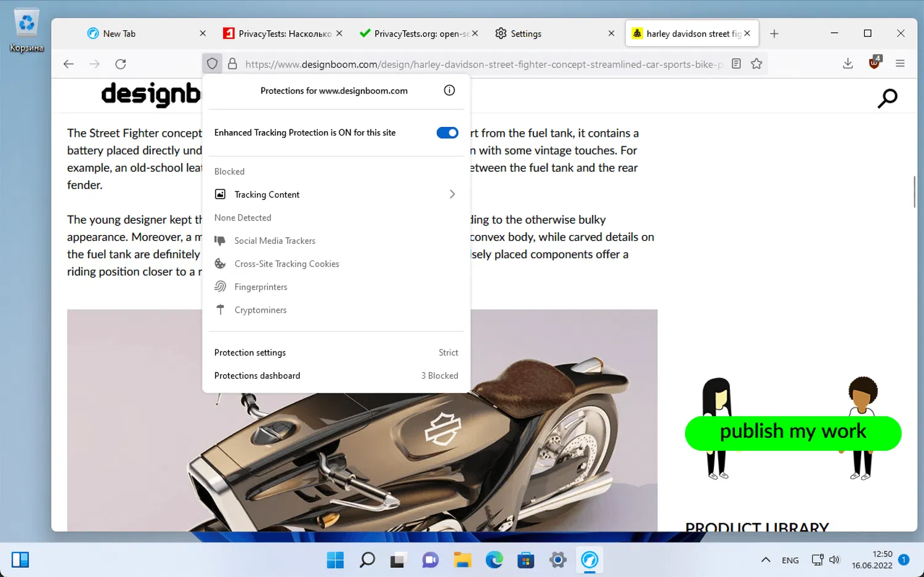Close the PrivacyTests: Насколько tab
Screen dimensions: 924x577
click(x=339, y=33)
